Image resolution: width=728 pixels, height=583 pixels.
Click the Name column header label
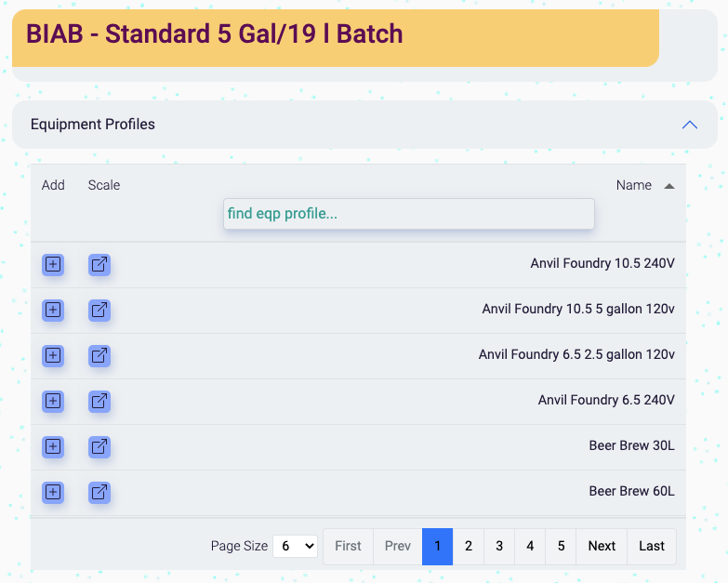pos(634,185)
